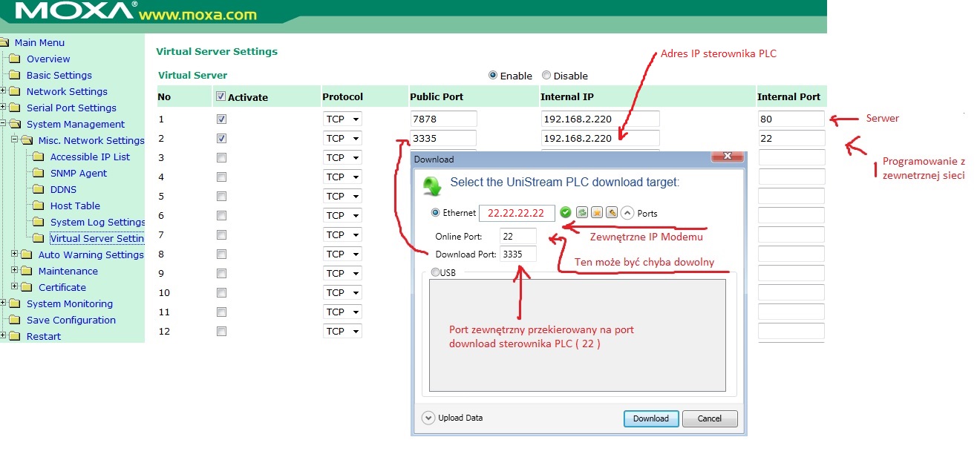Click the folder icon beside Host Table
The width and height of the screenshot is (980, 460).
coord(39,206)
